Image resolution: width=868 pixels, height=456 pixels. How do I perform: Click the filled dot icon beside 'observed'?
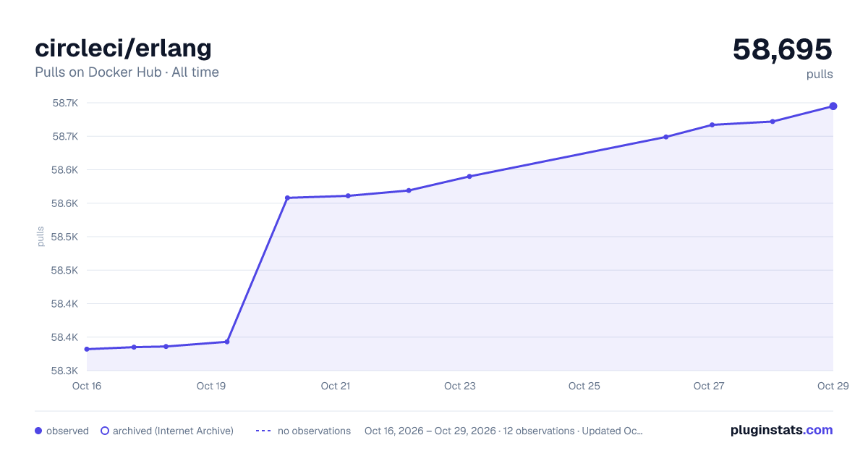38,431
